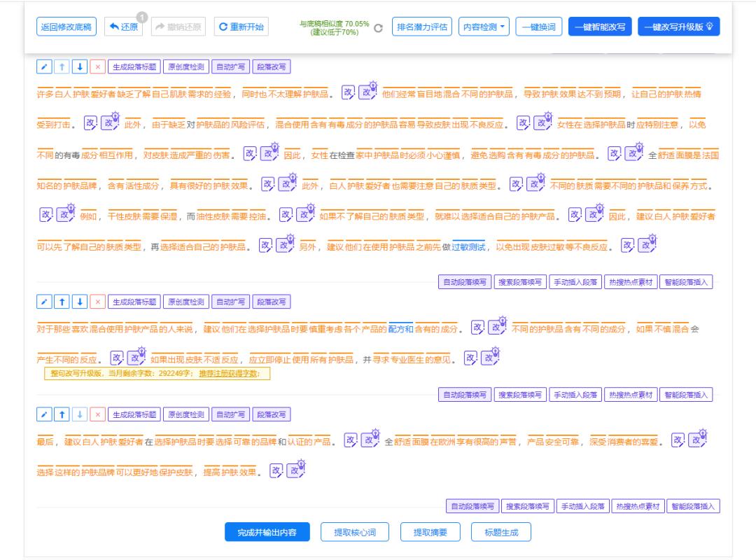Screen dimensions: 756x560
Task: Delete the second paragraph with its red X
Action: click(98, 302)
